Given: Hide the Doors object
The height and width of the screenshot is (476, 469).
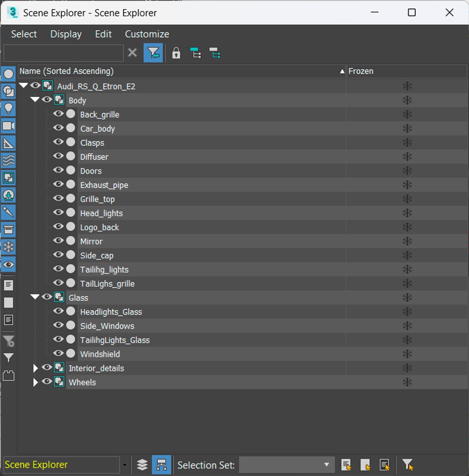Looking at the screenshot, I should click(58, 170).
